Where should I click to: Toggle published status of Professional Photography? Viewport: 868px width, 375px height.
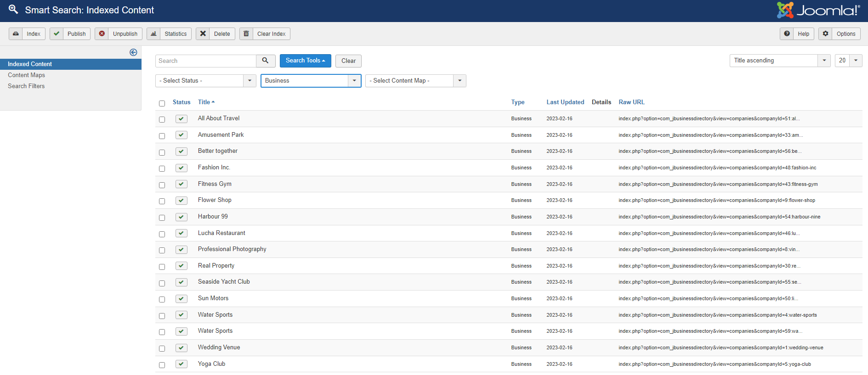pos(182,250)
